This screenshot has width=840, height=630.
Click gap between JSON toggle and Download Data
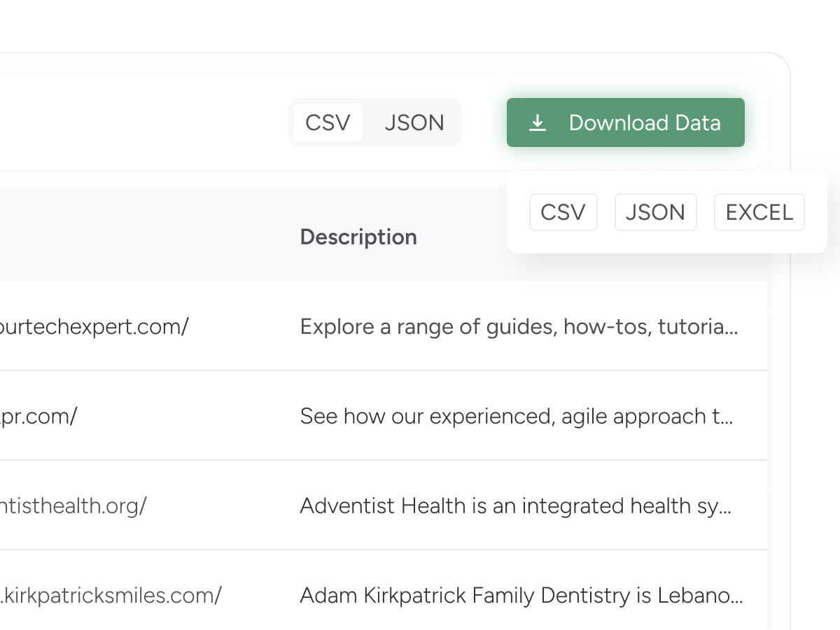(484, 123)
